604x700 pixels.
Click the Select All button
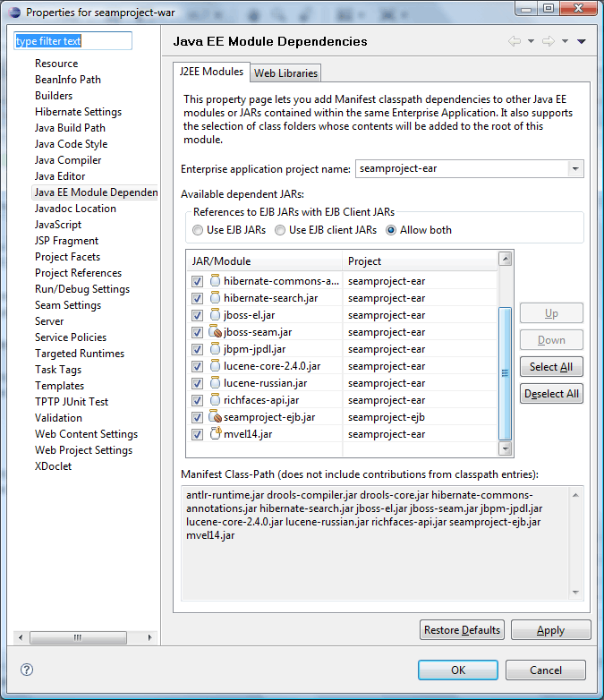(551, 367)
